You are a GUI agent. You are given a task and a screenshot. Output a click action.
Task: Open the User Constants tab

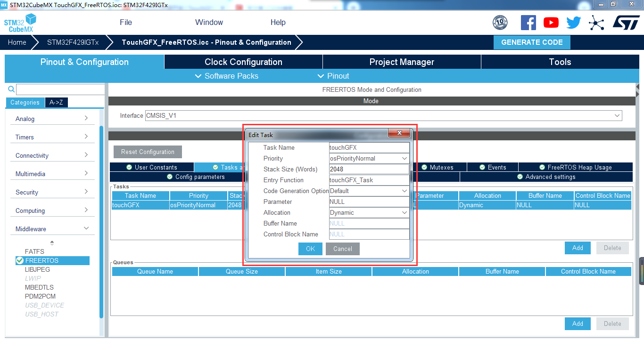click(x=152, y=167)
